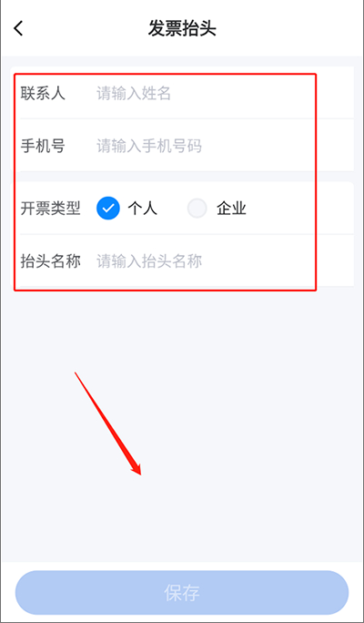Tap the gray gap between the two form cards

click(182, 177)
